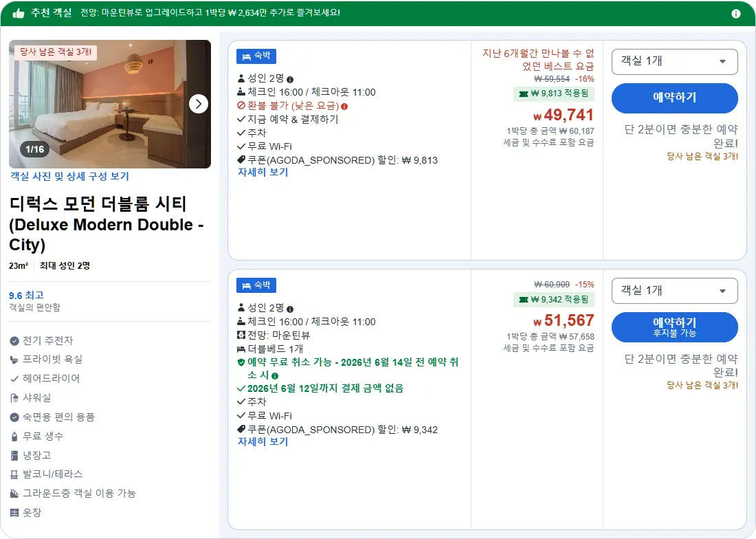
Task: Click the person icon before 성인 2명, first offer
Action: (x=241, y=78)
